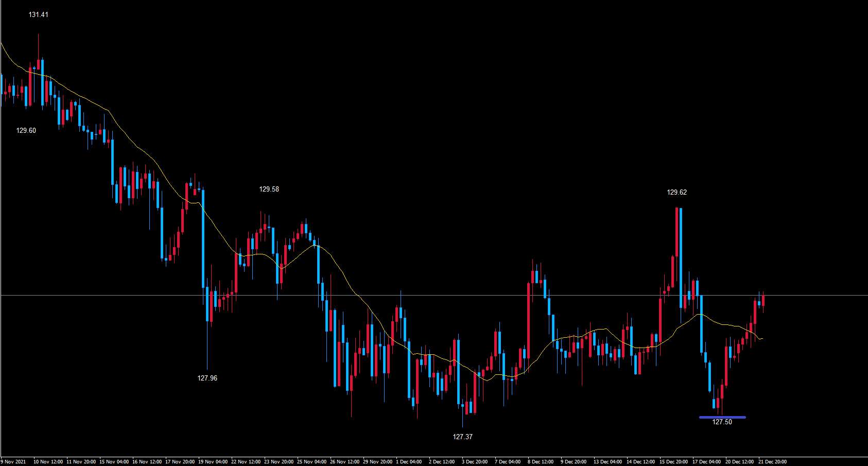Click the 129.58 swing high label

(x=269, y=189)
